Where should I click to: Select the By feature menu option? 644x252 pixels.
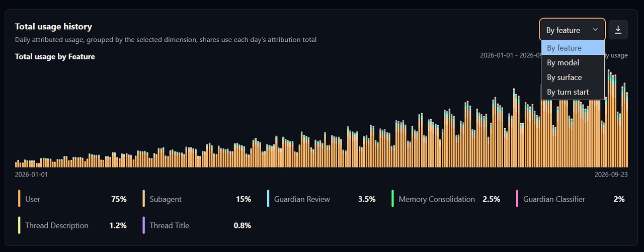(x=573, y=48)
